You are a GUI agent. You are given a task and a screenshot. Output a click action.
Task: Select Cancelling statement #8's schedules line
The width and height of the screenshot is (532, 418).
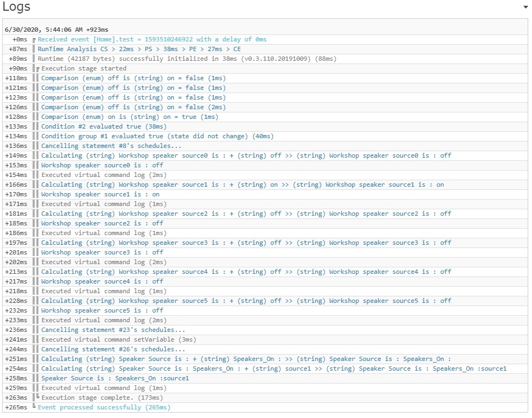tap(111, 146)
